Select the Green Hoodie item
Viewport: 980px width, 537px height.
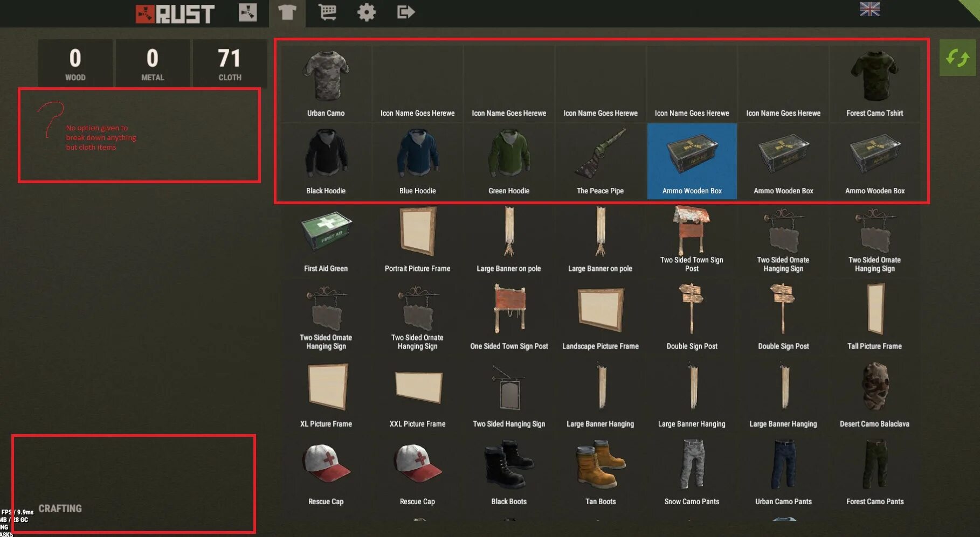[509, 161]
